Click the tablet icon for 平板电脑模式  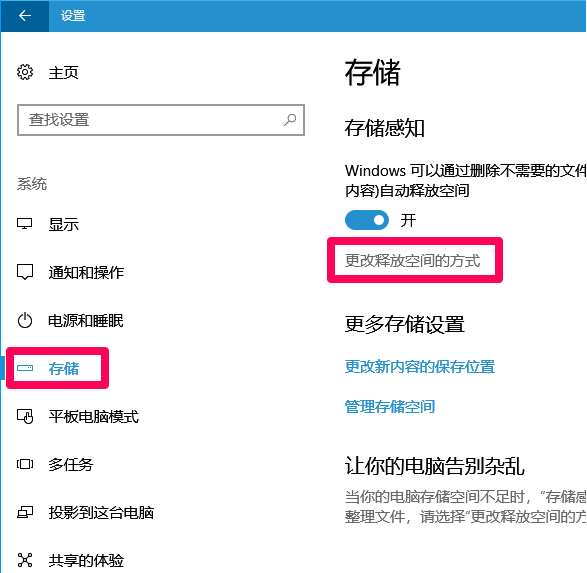25,416
